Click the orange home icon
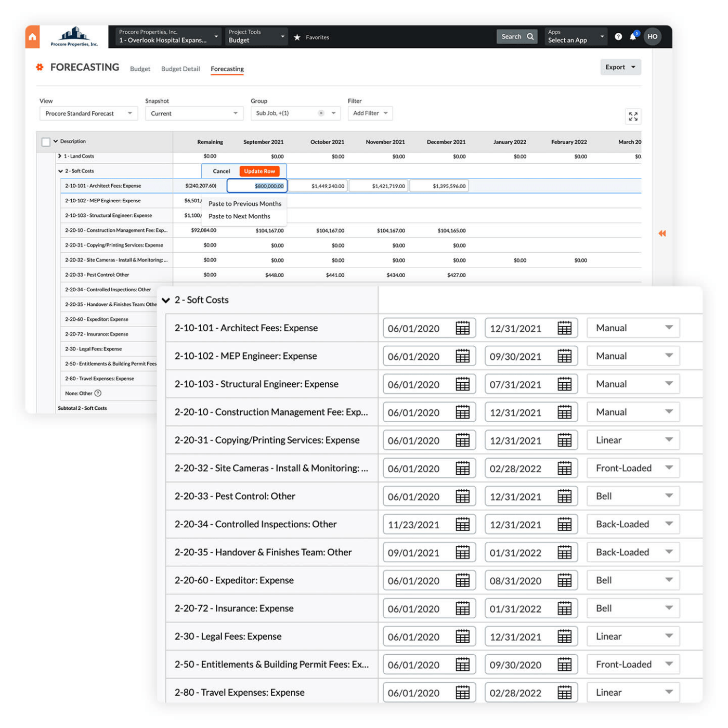The image size is (728, 728). click(32, 37)
